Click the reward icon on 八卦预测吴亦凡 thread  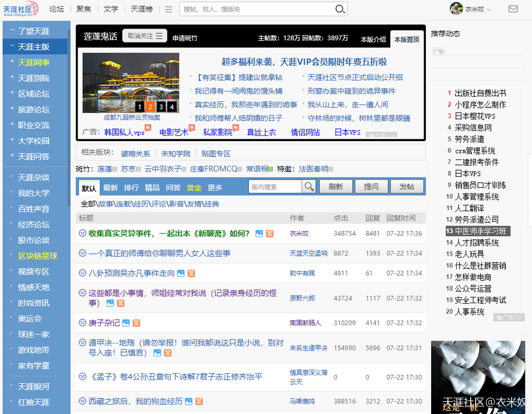(x=191, y=273)
